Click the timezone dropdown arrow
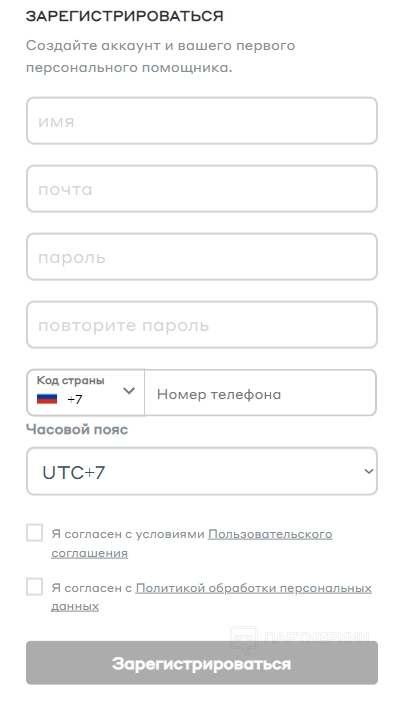 tap(369, 472)
